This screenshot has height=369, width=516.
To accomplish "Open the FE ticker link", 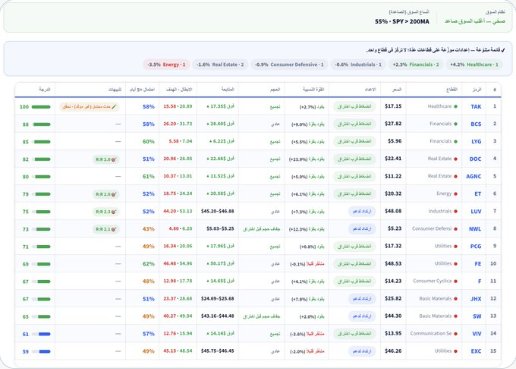I will (x=478, y=264).
